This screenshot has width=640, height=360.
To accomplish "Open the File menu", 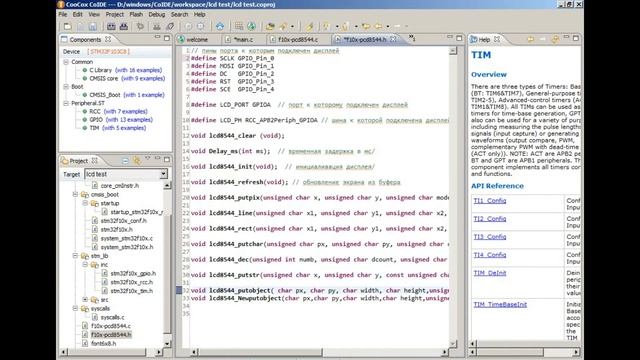I will click(63, 14).
